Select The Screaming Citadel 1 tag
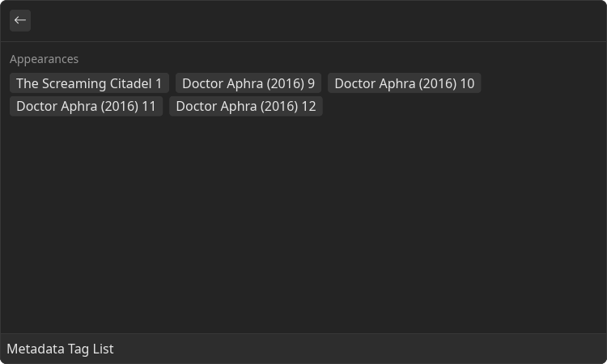The height and width of the screenshot is (364, 607). pos(89,83)
